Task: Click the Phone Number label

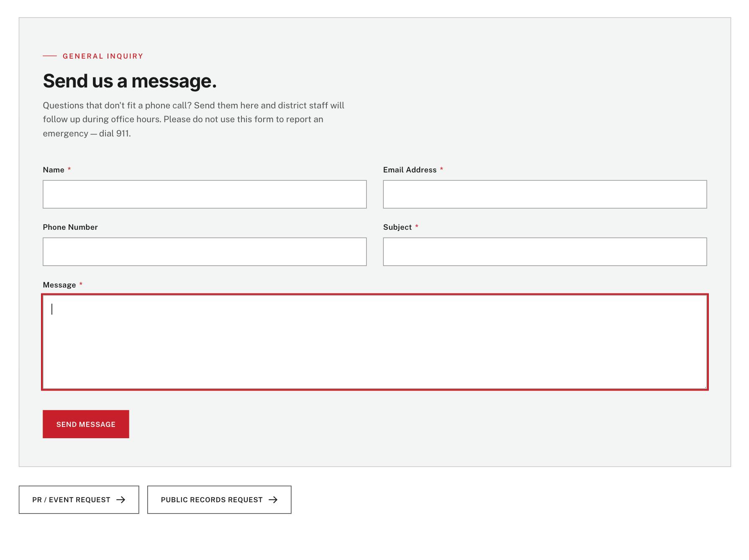Action: coord(70,227)
